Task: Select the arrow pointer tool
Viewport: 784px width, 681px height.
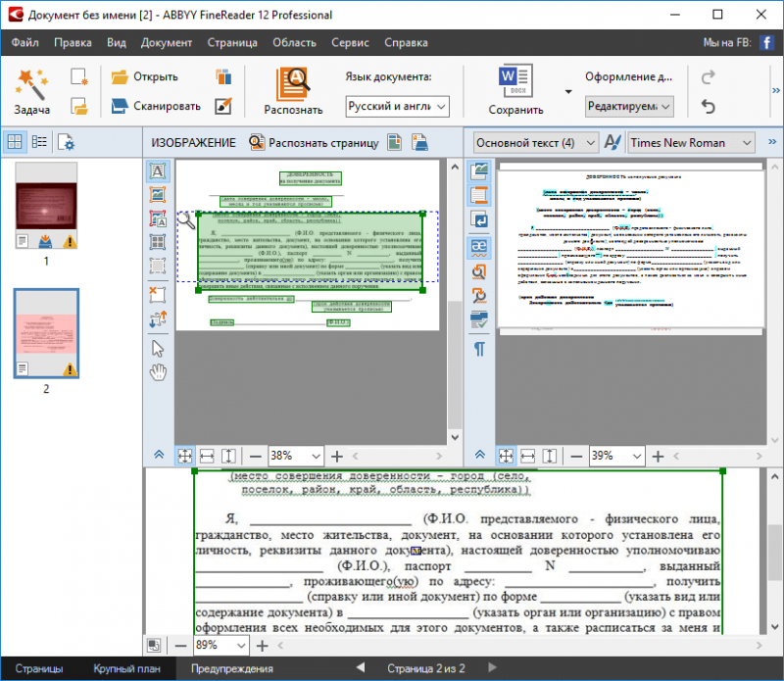Action: tap(158, 349)
